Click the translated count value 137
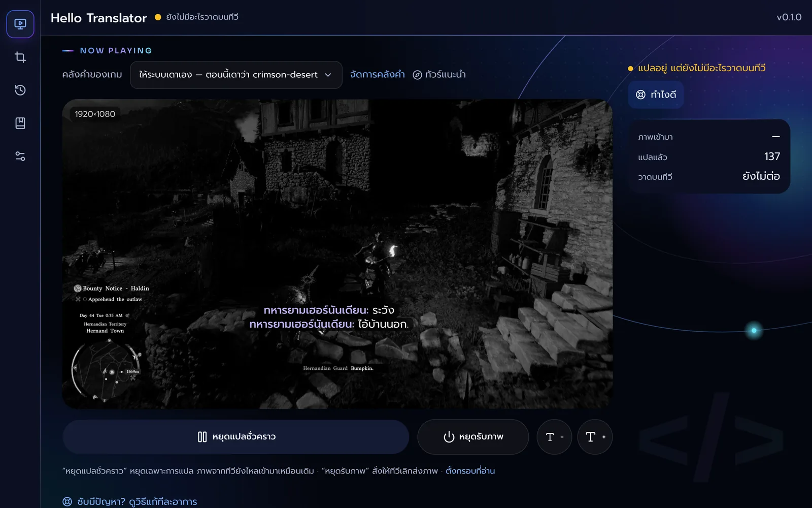Viewport: 812px width, 508px height. (x=772, y=156)
